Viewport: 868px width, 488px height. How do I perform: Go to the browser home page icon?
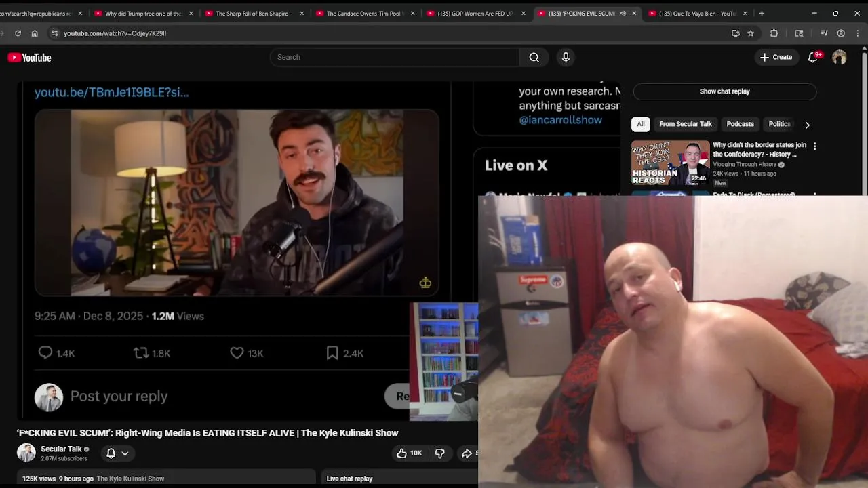pyautogui.click(x=35, y=33)
